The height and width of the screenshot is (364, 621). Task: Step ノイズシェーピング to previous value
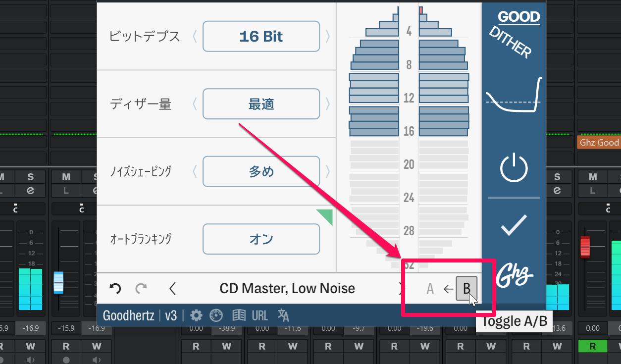(x=195, y=171)
